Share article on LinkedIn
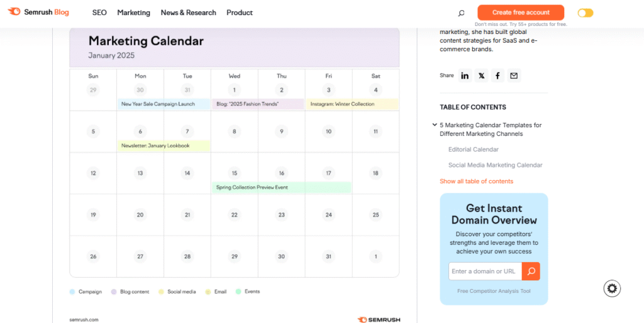The height and width of the screenshot is (323, 644). [x=465, y=76]
